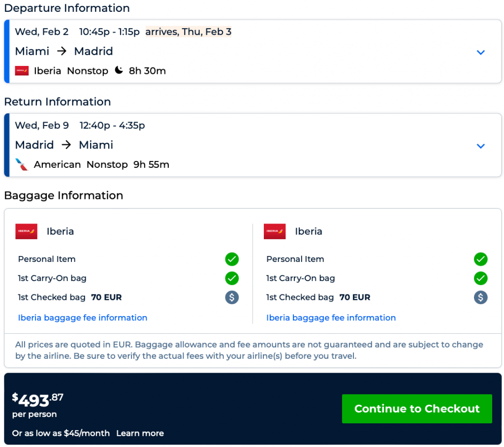Image resolution: width=504 pixels, height=447 pixels.
Task: Expand the Miami to Madrid departure details chevron
Action: tap(481, 52)
